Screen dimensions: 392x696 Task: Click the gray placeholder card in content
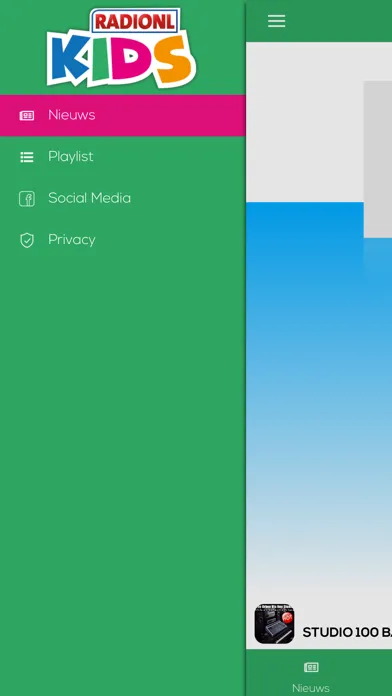tap(378, 159)
